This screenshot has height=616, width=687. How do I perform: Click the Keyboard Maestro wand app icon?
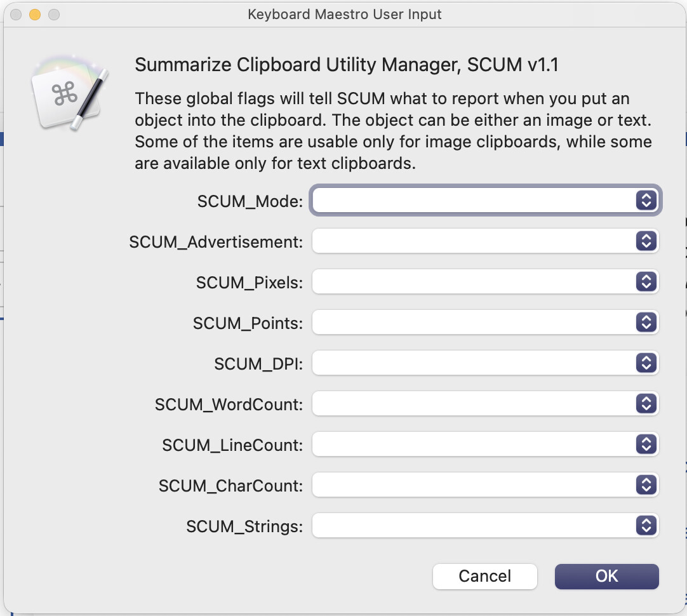(67, 93)
